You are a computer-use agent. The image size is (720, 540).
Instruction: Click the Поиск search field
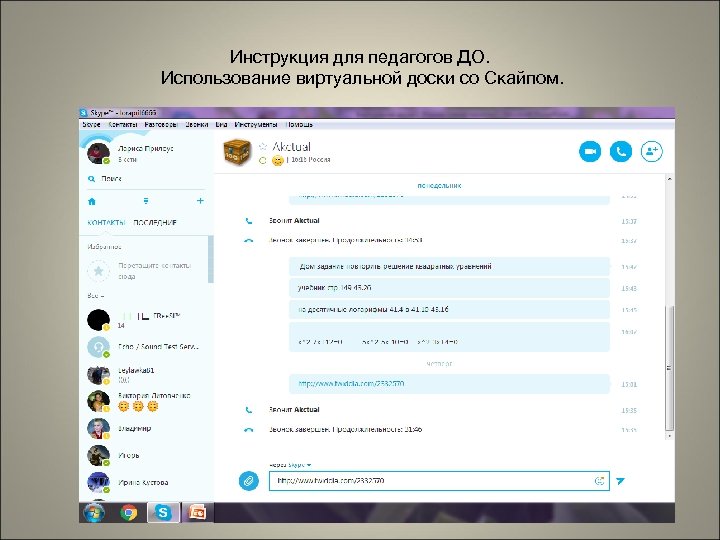pos(147,179)
